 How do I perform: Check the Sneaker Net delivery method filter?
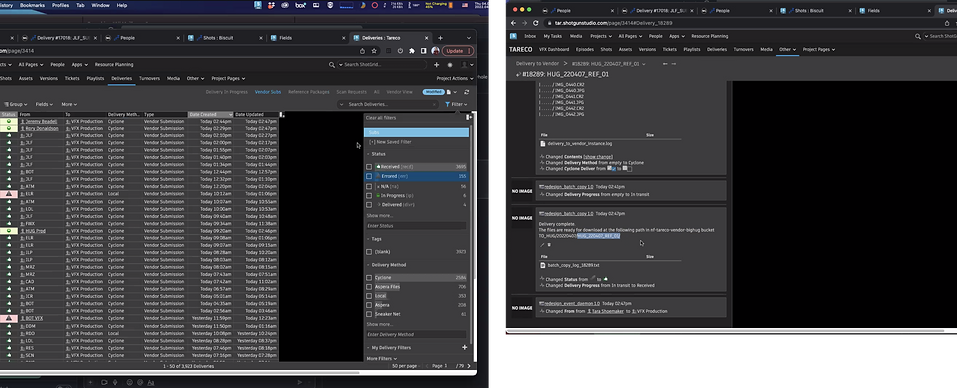pos(369,314)
